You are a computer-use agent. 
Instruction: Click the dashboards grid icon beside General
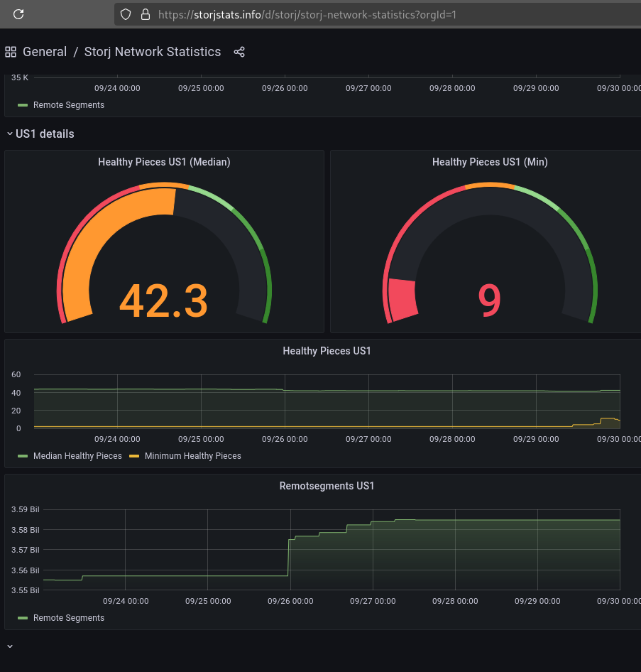[11, 52]
